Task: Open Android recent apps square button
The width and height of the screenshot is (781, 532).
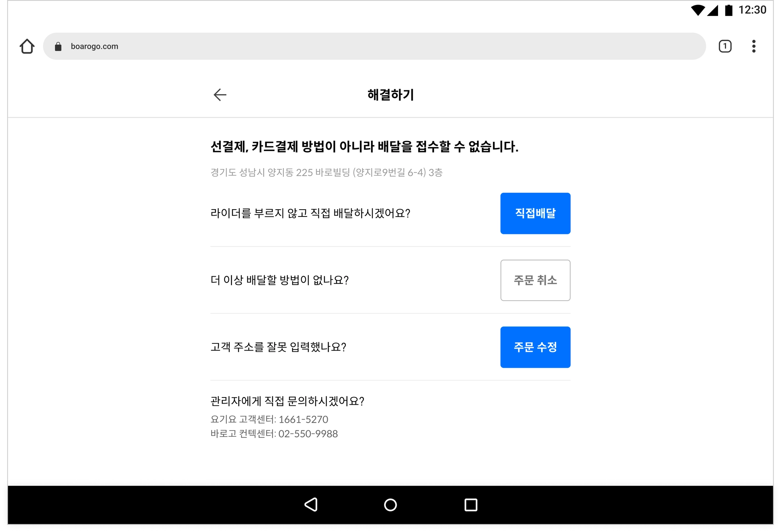Action: pyautogui.click(x=471, y=505)
